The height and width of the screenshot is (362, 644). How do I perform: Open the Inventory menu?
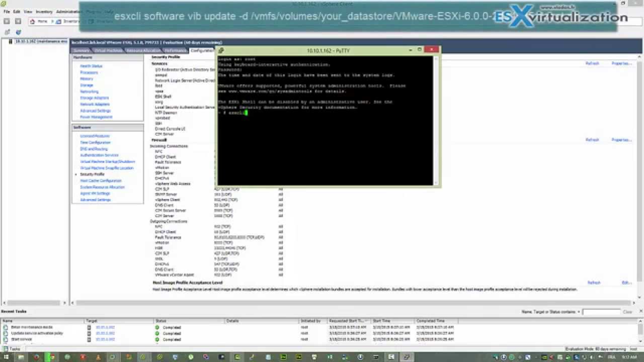[44, 12]
